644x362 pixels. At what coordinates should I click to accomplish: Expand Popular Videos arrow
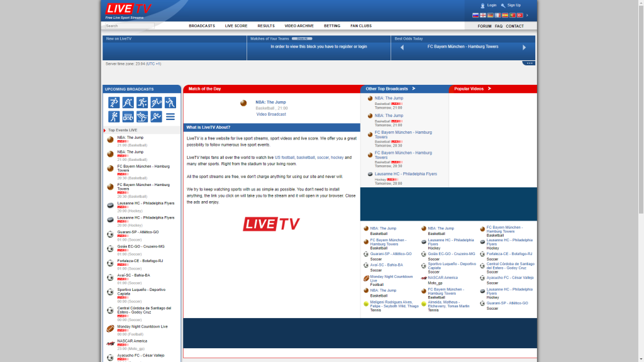[x=489, y=89]
